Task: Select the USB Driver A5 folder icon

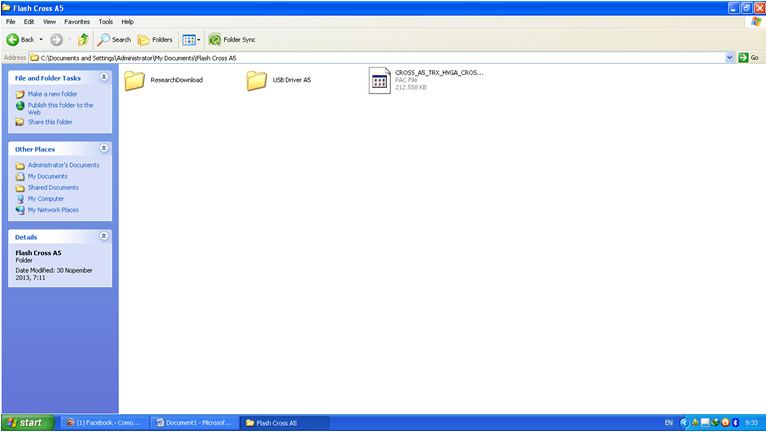Action: (256, 80)
